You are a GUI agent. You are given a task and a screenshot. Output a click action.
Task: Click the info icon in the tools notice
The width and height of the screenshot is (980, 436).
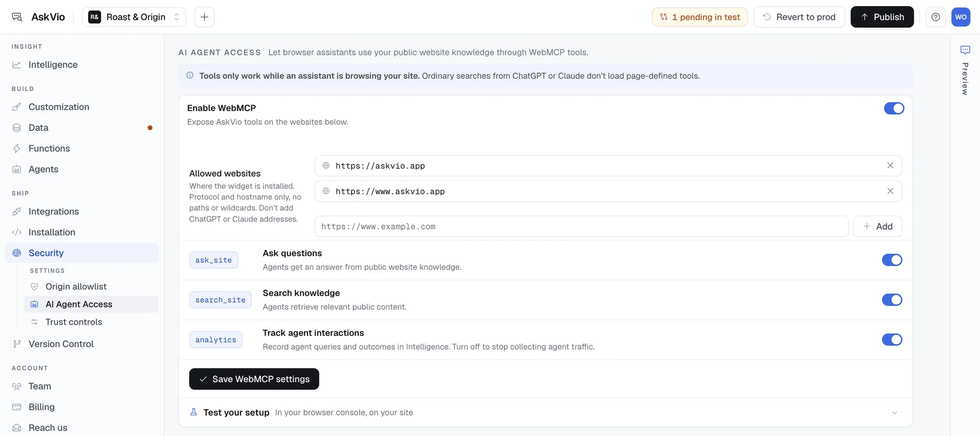coord(190,76)
